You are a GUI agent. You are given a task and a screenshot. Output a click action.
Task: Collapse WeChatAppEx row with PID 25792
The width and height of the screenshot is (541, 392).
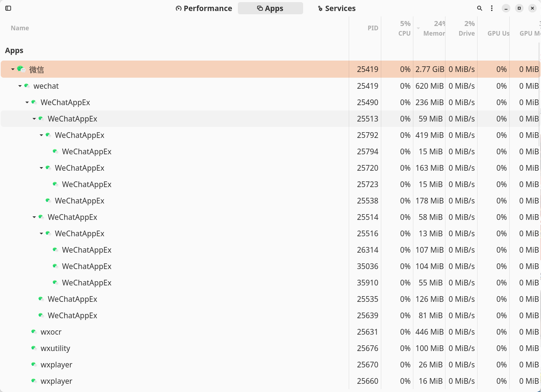pyautogui.click(x=41, y=135)
